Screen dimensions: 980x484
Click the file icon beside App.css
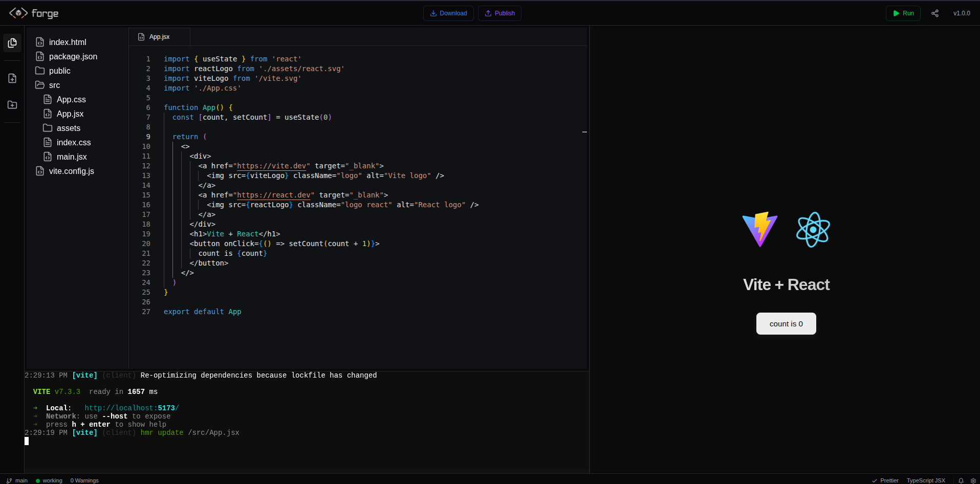48,99
